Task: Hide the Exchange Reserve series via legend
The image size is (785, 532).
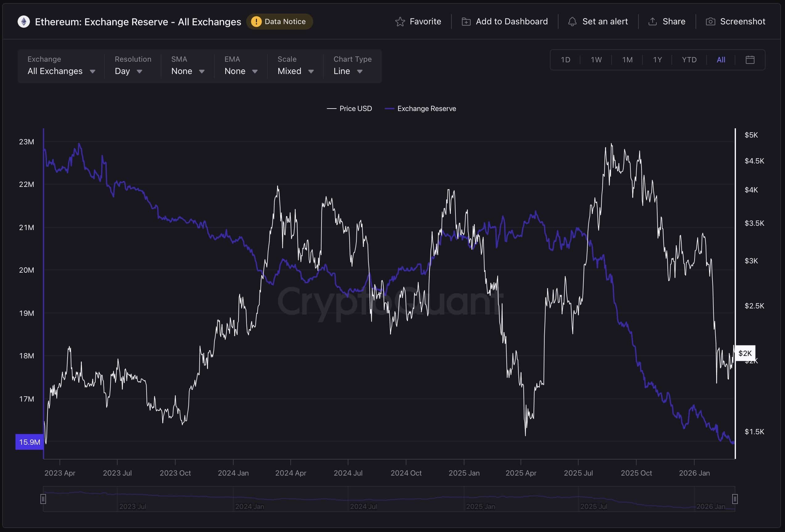Action: [x=420, y=108]
